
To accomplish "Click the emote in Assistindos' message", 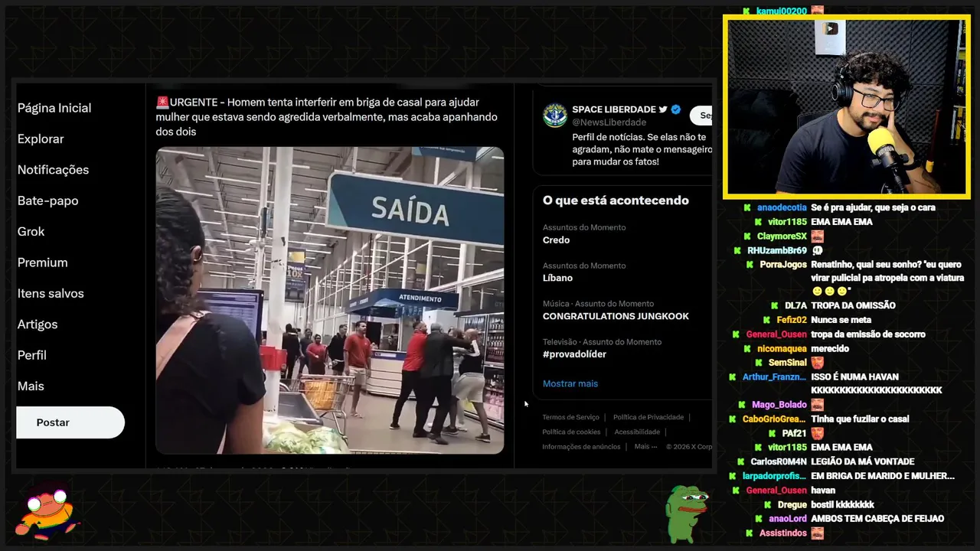I will pyautogui.click(x=818, y=533).
